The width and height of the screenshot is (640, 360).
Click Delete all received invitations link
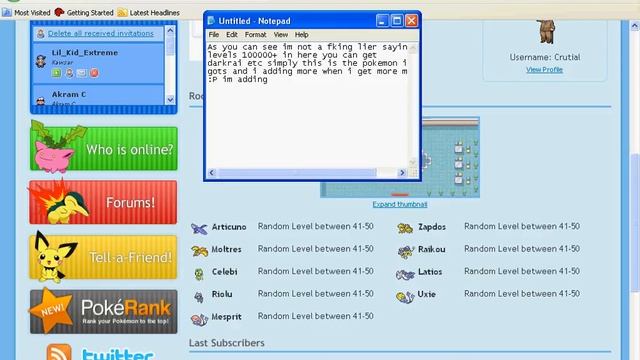pos(101,33)
